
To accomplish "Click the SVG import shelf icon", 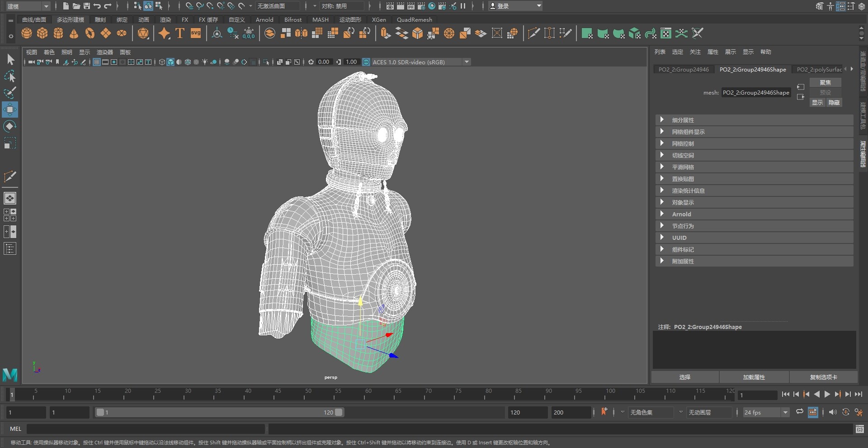I will [196, 33].
